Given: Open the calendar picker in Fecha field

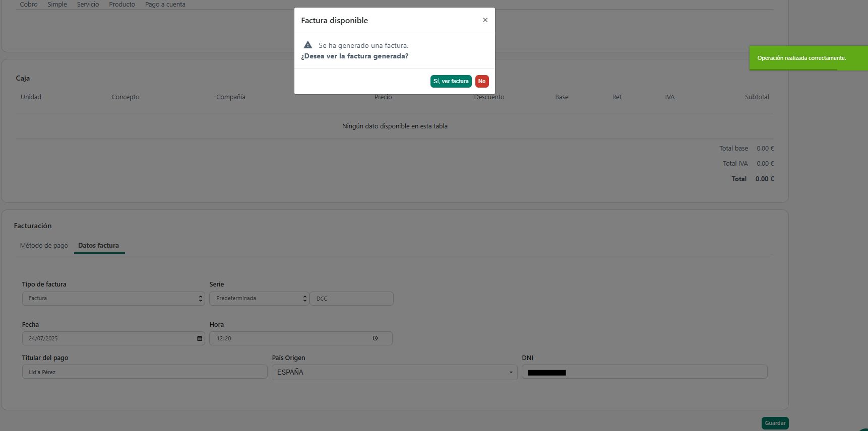Looking at the screenshot, I should coord(200,338).
